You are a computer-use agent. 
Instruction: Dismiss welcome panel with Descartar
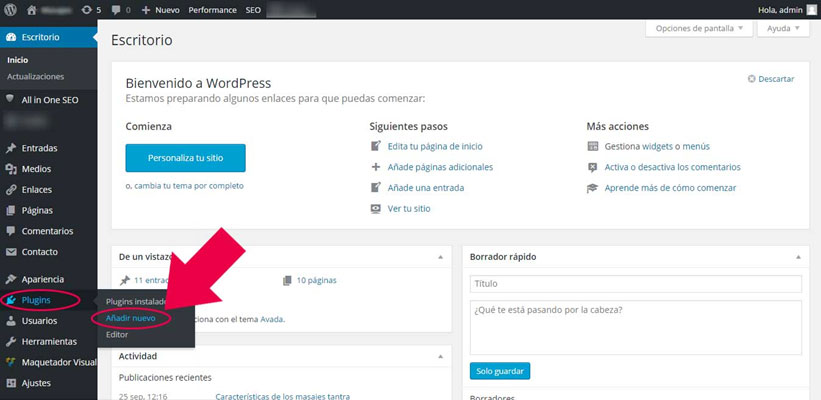pyautogui.click(x=771, y=79)
